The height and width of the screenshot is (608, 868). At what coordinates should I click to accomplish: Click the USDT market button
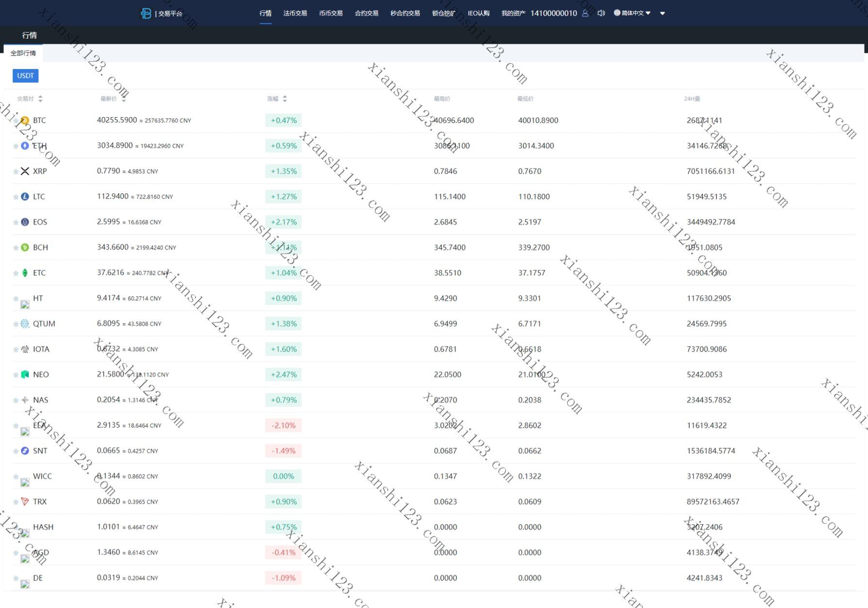click(x=25, y=76)
